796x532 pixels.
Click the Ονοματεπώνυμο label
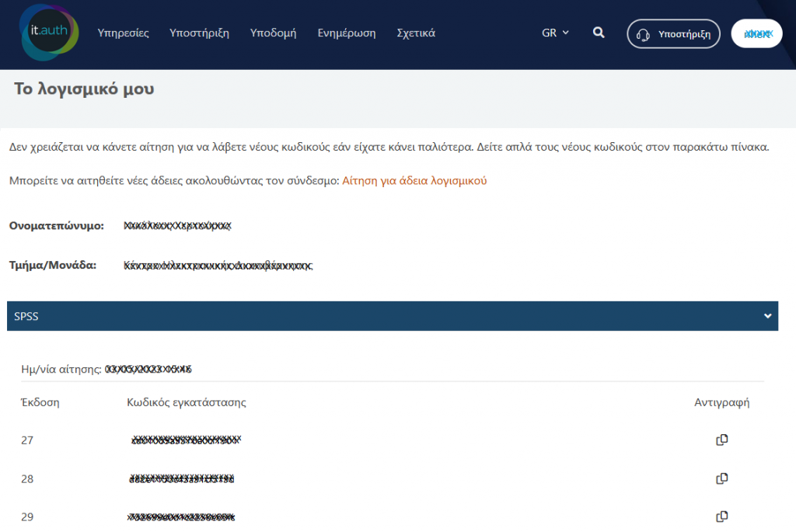point(56,226)
